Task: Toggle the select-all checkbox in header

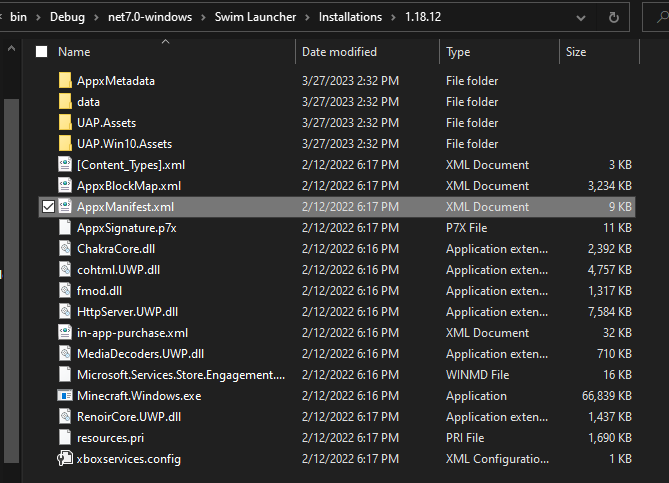Action: pos(41,52)
